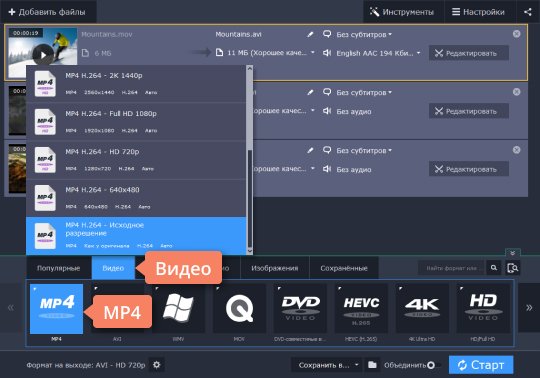Switch to the Сохранённые tab
Image resolution: width=540 pixels, height=378 pixels.
click(344, 268)
